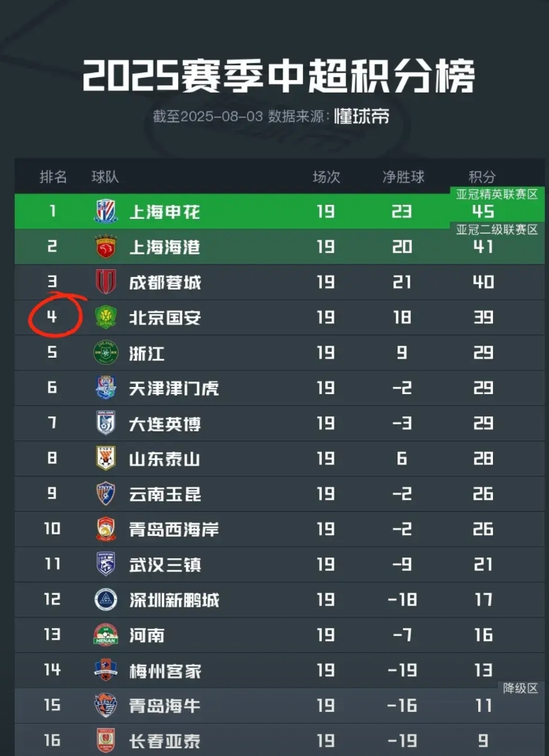This screenshot has width=549, height=756.
Task: Click the red-circled rank number 4
Action: coord(53,317)
